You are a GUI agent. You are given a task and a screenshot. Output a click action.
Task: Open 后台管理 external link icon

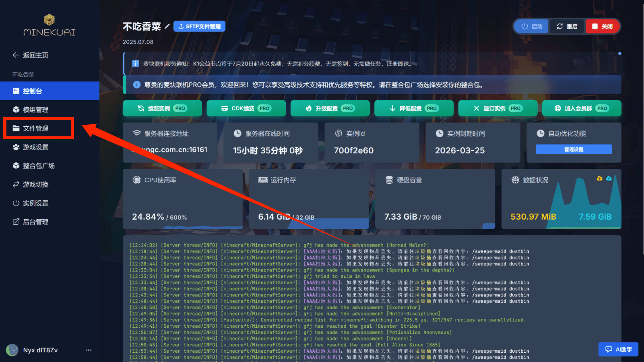16,222
